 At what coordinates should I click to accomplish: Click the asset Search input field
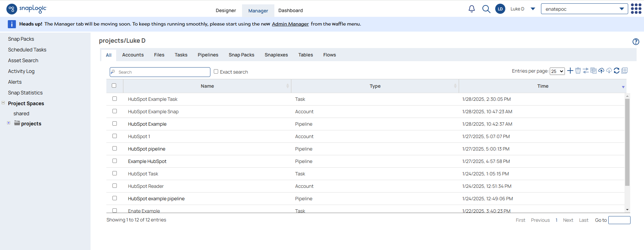160,72
